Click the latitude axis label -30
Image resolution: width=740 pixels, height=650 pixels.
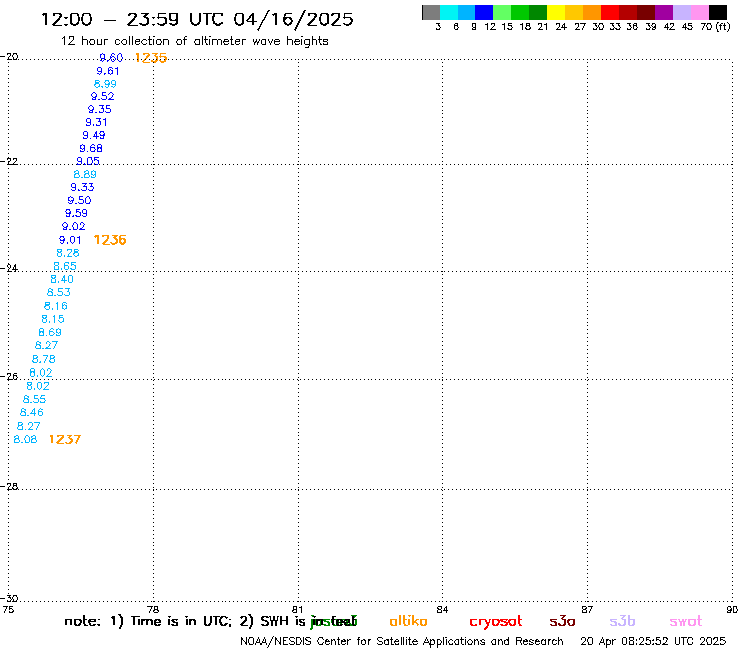click(x=9, y=598)
